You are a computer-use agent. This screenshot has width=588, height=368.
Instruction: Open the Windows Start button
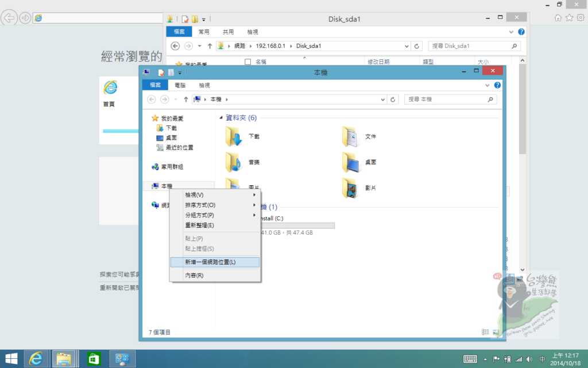point(11,359)
